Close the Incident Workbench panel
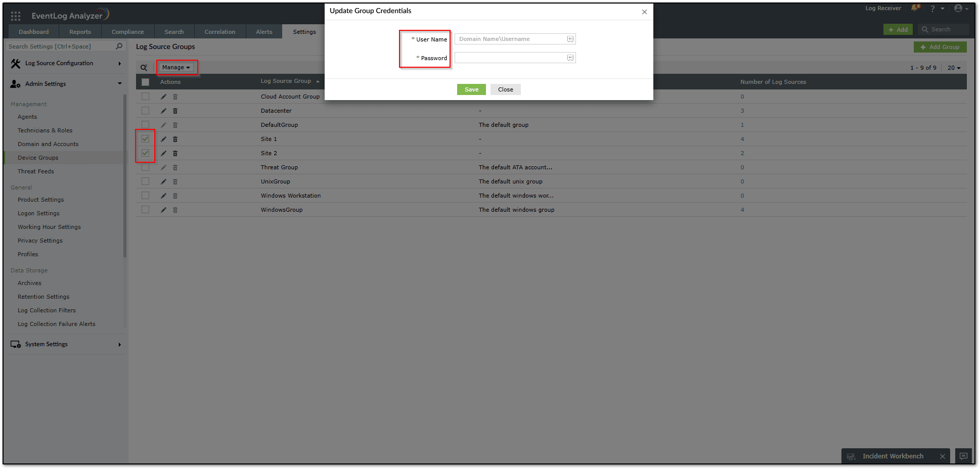The height and width of the screenshot is (469, 980). pyautogui.click(x=943, y=456)
